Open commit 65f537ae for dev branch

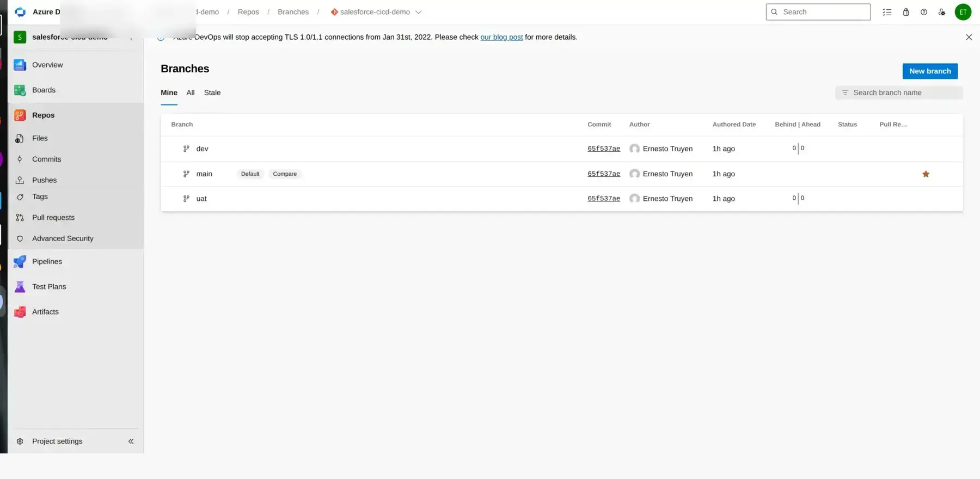pos(604,149)
